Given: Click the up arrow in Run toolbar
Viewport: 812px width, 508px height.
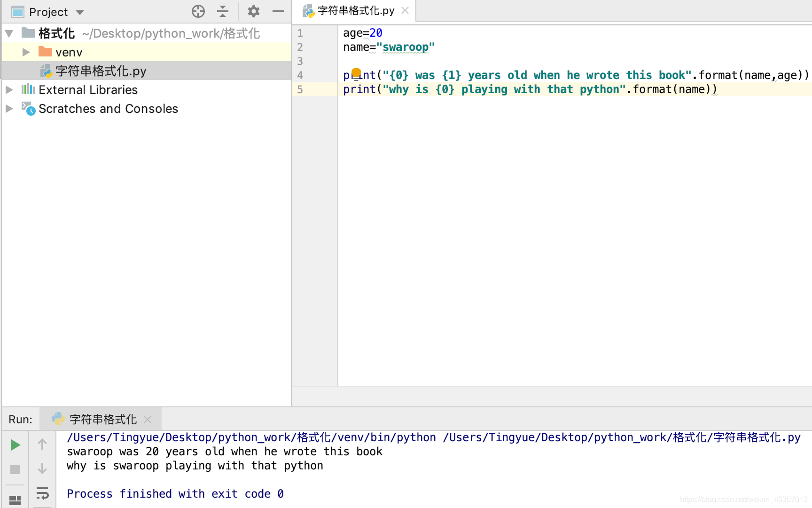Looking at the screenshot, I should pos(42,444).
